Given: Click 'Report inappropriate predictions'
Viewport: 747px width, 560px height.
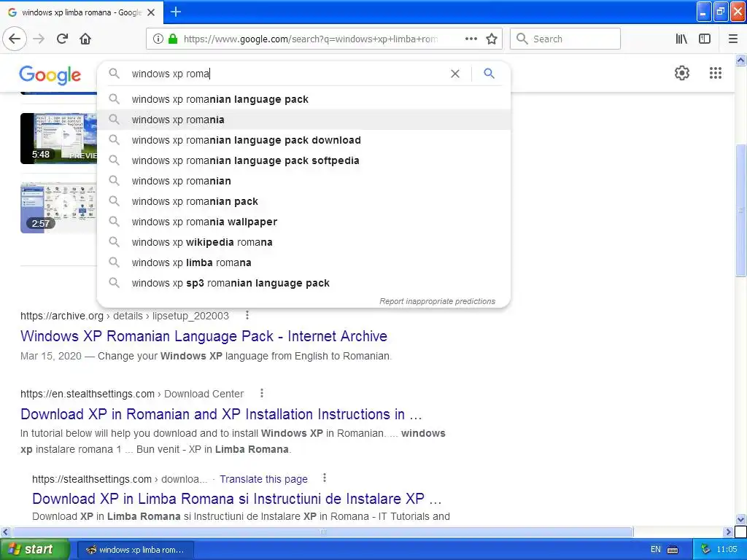Looking at the screenshot, I should coord(438,301).
